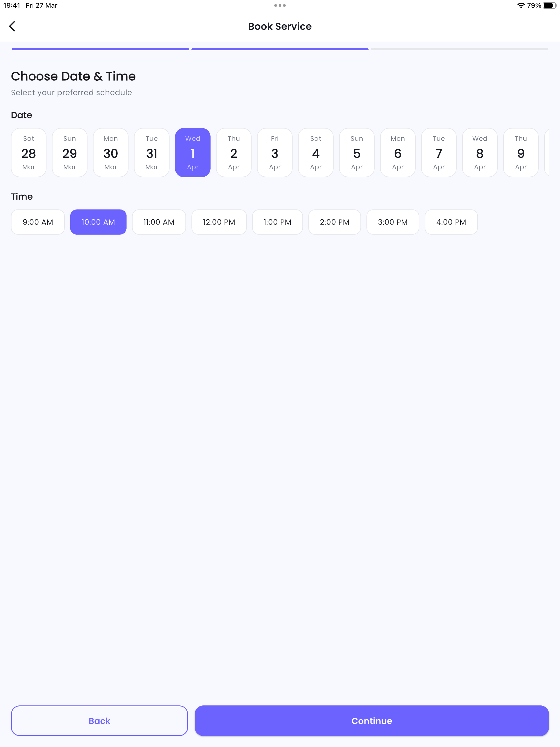The height and width of the screenshot is (747, 560).
Task: Choose the 2:00 PM time slot
Action: click(335, 222)
